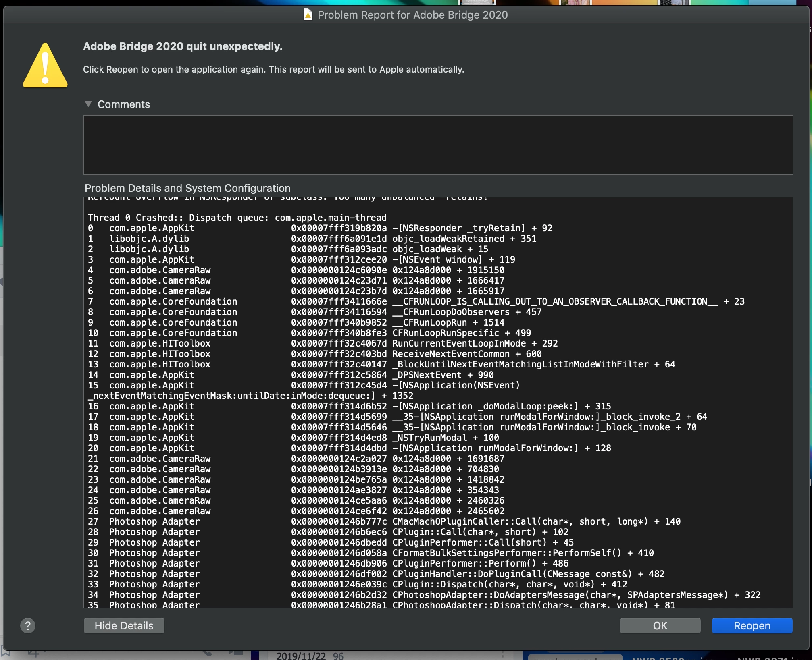Open help with the question mark icon
812x660 pixels.
click(28, 625)
